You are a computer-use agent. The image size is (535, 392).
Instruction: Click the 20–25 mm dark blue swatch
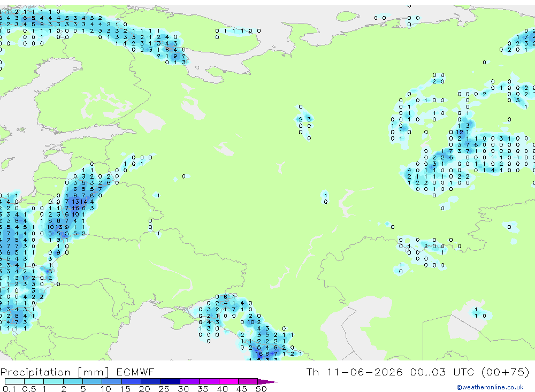[x=151, y=381]
